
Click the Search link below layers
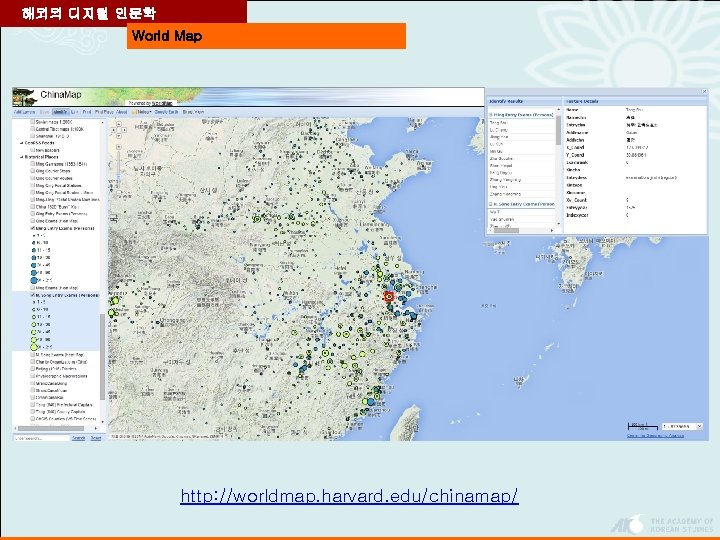tap(79, 438)
